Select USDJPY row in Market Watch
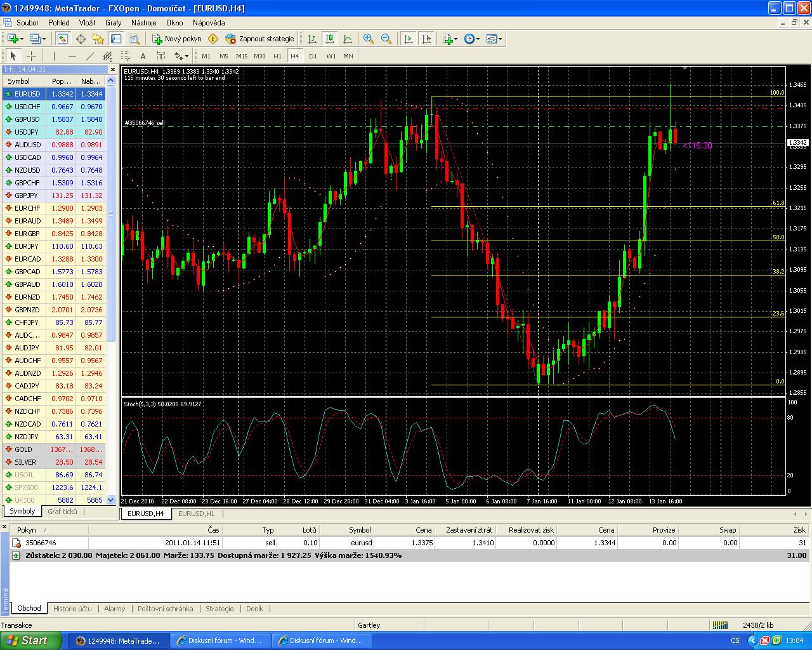Viewport: 812px width, 650px height. click(54, 132)
